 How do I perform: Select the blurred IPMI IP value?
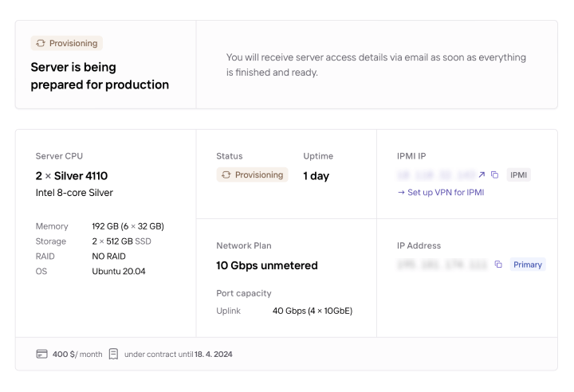(435, 175)
